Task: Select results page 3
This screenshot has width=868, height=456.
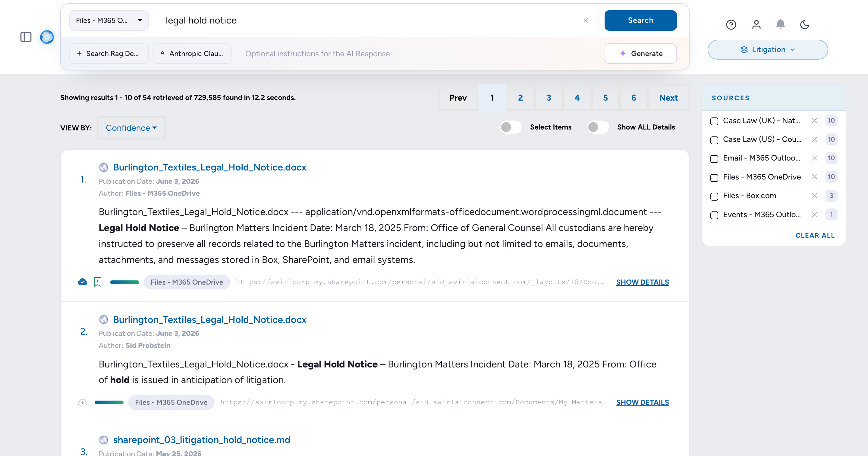Action: click(549, 98)
